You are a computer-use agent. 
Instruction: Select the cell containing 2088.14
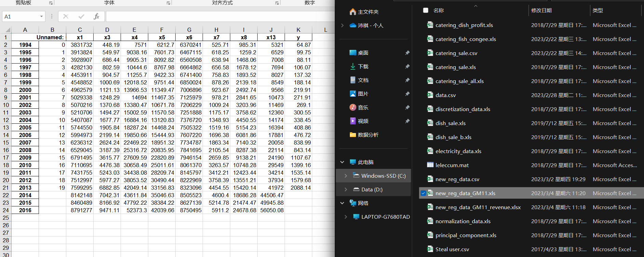click(298, 188)
